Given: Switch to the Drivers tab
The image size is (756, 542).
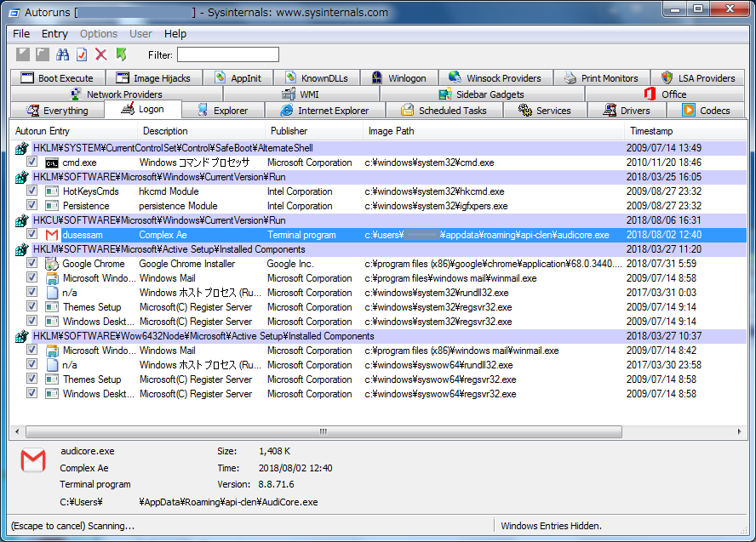Looking at the screenshot, I should 627,111.
